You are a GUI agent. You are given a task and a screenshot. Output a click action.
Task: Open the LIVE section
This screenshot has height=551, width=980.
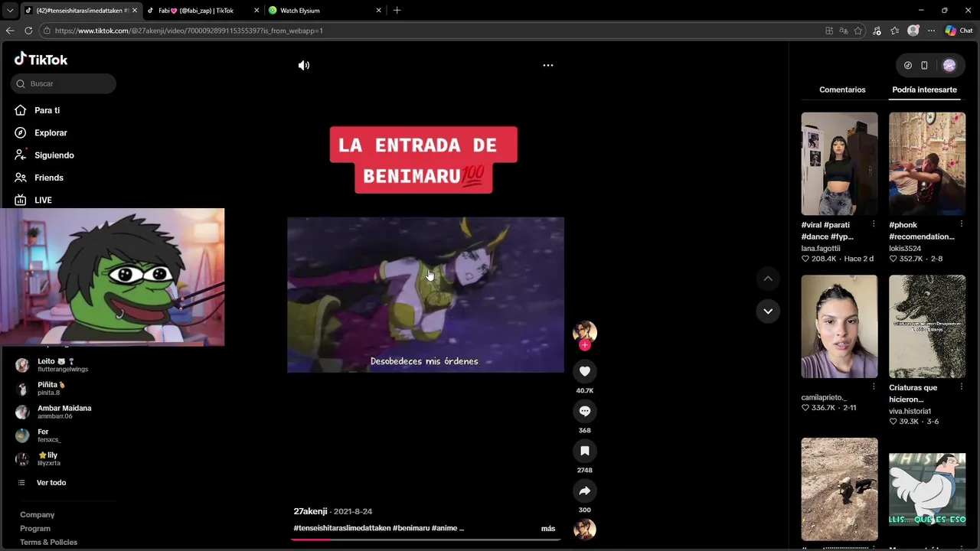click(x=43, y=200)
